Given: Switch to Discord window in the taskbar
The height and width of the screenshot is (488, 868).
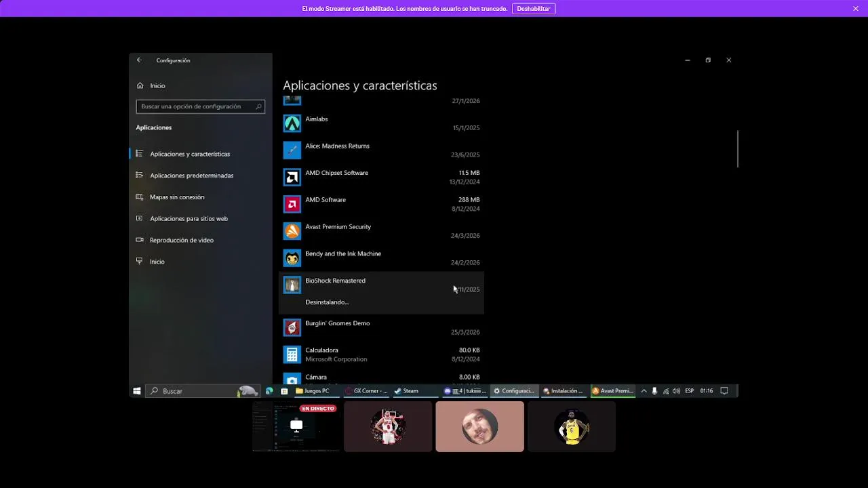Looking at the screenshot, I should [465, 391].
